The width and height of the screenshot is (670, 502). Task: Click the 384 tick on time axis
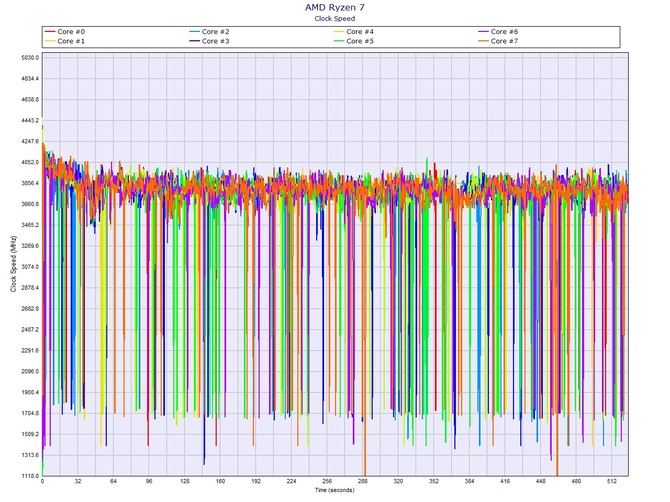(x=469, y=481)
